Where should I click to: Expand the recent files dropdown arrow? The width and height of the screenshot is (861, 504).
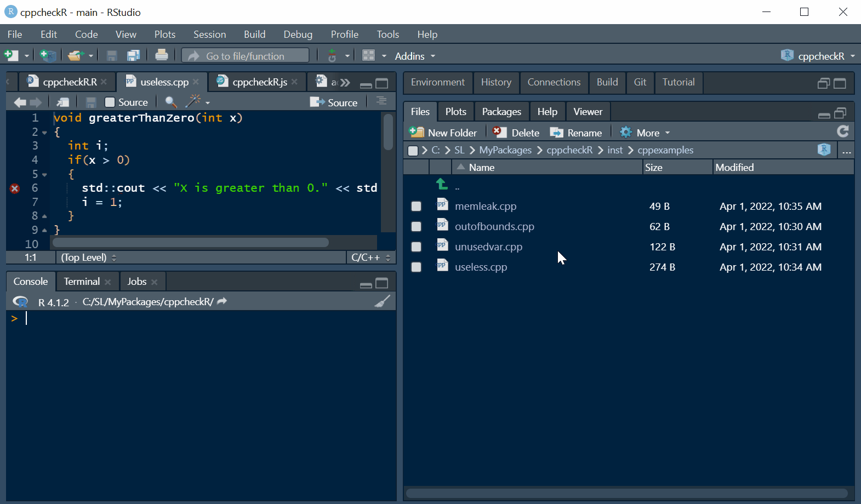point(91,56)
